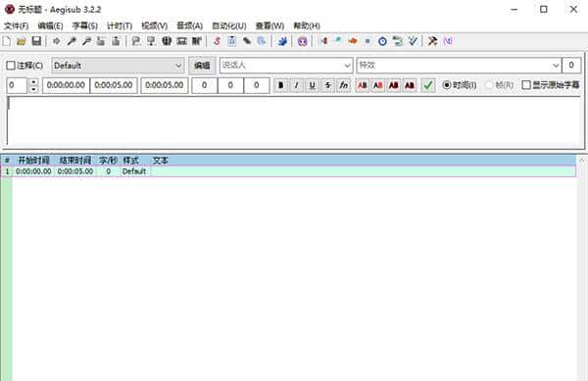The height and width of the screenshot is (381, 588).
Task: Jump video to subtitle end
Action: pyautogui.click(x=116, y=41)
